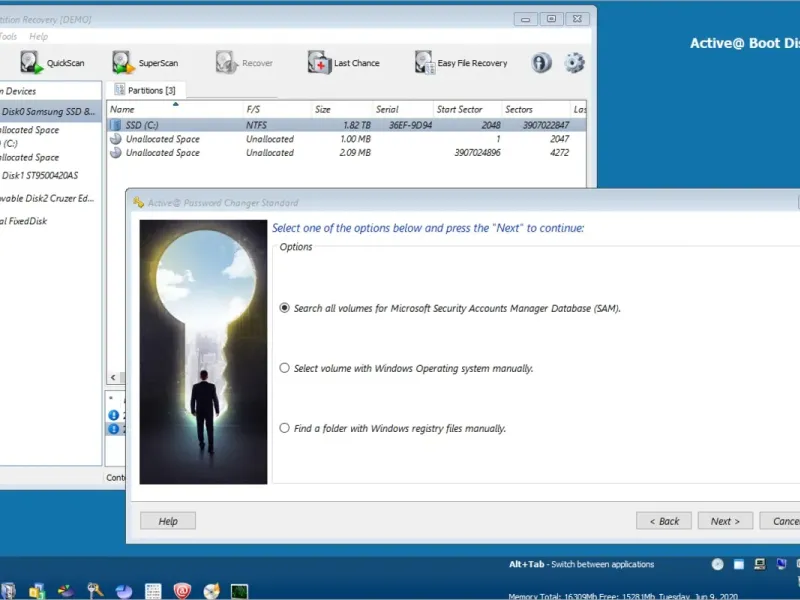Select SSD (C:) partition row
Viewport: 800px width, 600px height.
346,125
